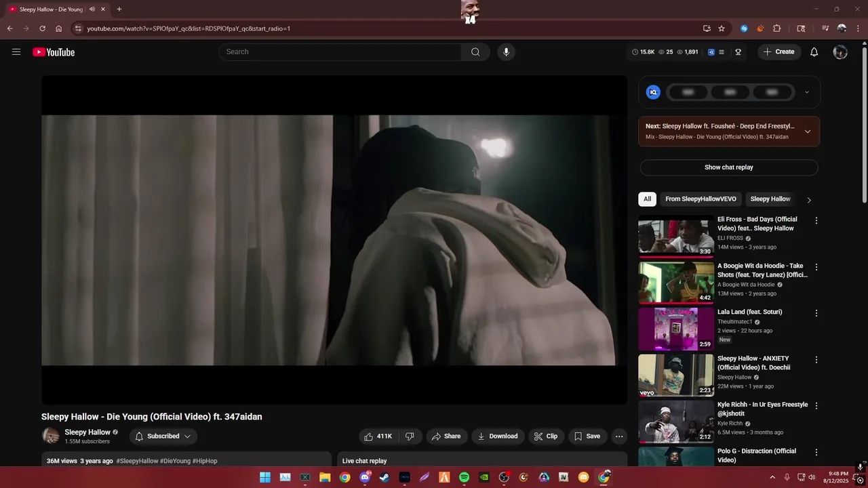Go to the YouTube home logo
Image resolution: width=868 pixels, height=488 pixels.
tap(54, 52)
